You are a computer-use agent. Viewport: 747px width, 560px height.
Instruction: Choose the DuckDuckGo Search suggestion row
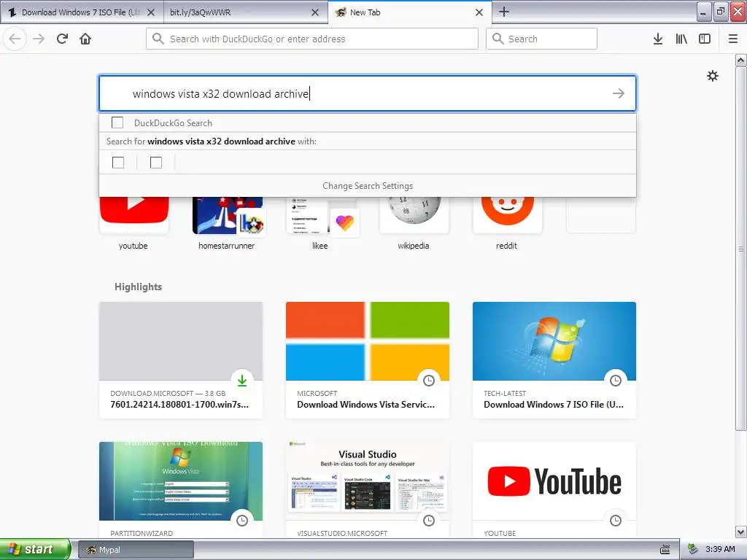click(x=368, y=122)
